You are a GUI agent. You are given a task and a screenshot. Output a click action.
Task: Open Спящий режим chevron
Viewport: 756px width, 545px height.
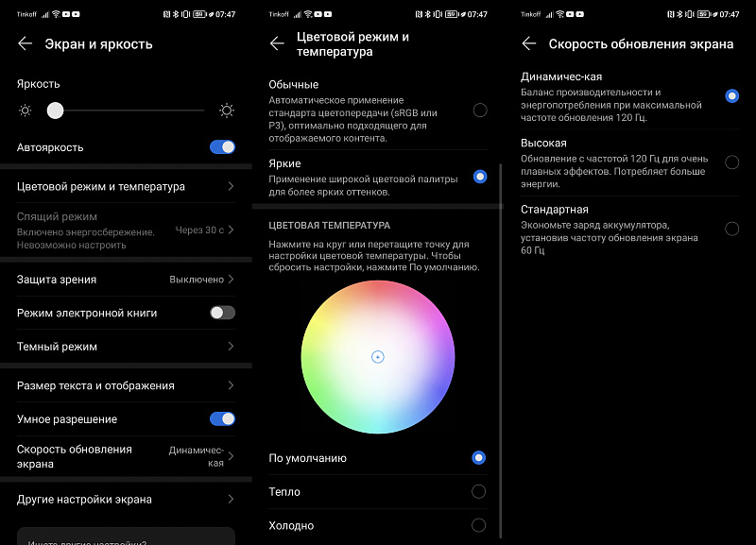[x=231, y=230]
